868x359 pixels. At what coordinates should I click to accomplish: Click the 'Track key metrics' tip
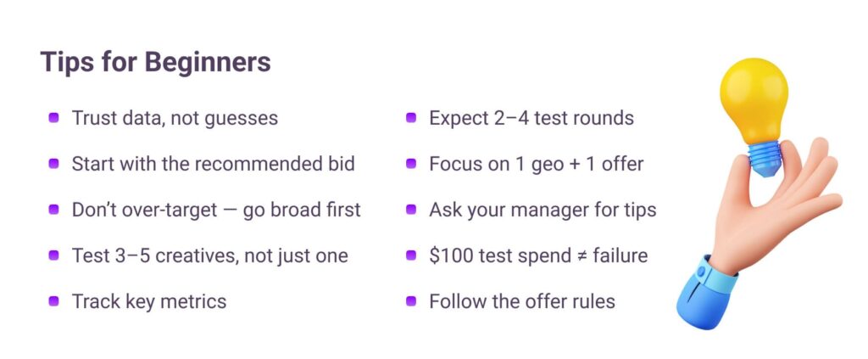(149, 301)
